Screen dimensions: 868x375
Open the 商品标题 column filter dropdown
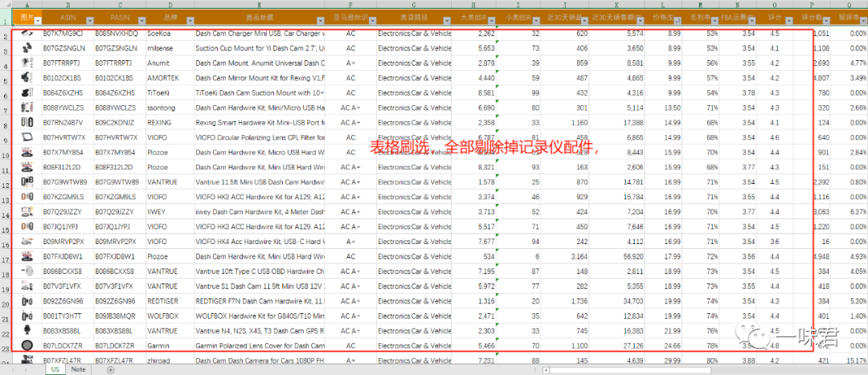tap(321, 20)
